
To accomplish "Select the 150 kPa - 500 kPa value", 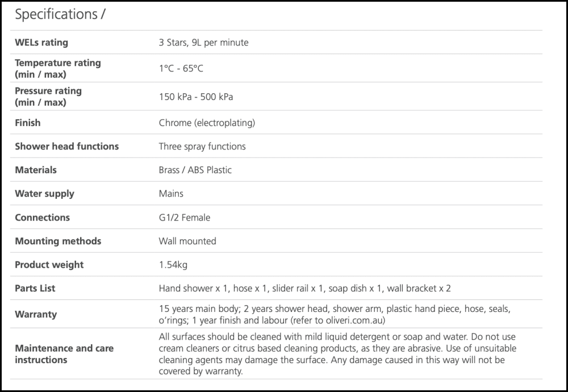I will coord(196,97).
